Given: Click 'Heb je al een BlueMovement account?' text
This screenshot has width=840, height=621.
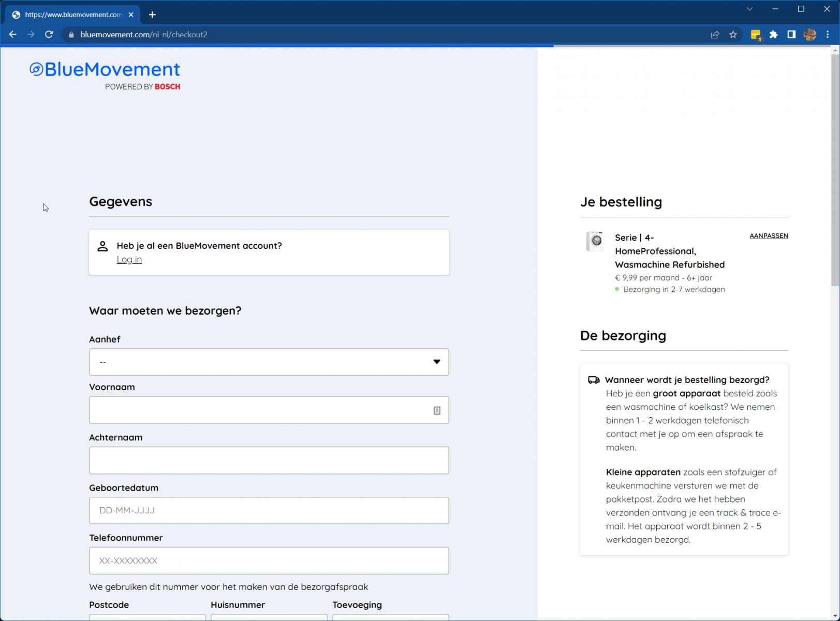Looking at the screenshot, I should tap(199, 246).
